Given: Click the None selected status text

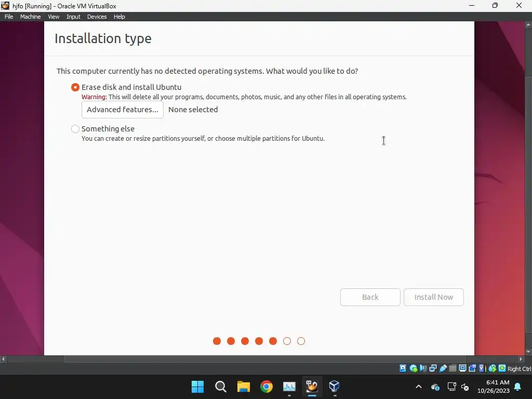Looking at the screenshot, I should 193,110.
